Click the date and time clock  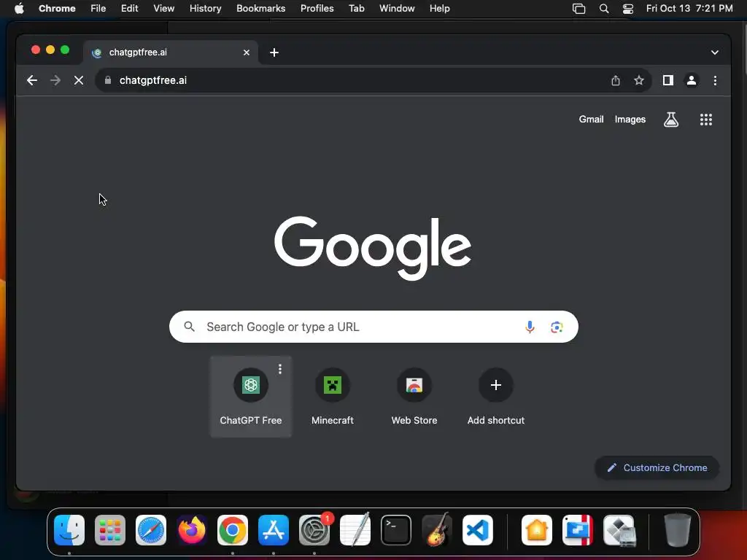coord(689,9)
